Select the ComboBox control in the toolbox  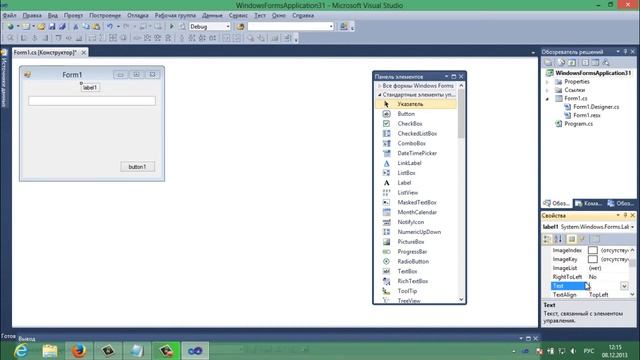(x=416, y=143)
